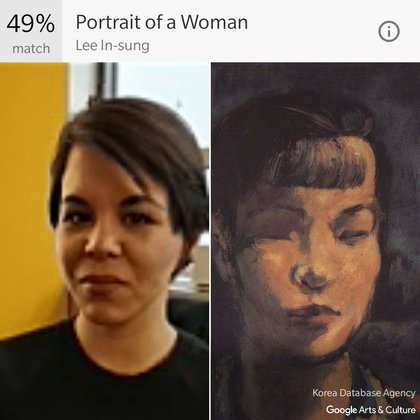Click the 49% number text
The width and height of the screenshot is (420, 420).
(31, 23)
